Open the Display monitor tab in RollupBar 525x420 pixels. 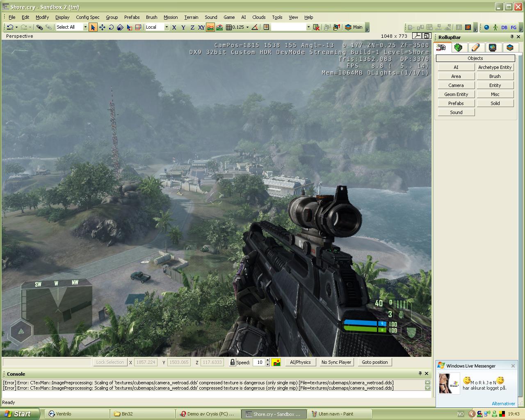click(x=493, y=48)
